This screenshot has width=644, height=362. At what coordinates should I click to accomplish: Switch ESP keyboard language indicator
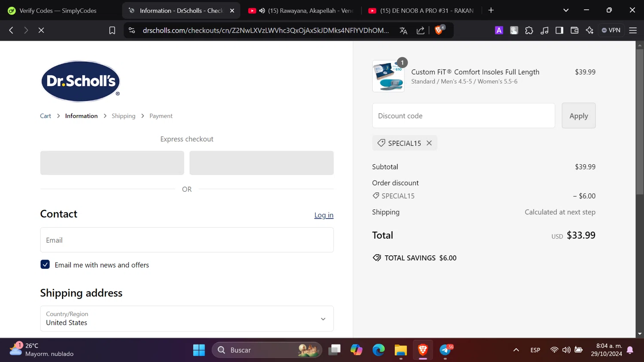click(x=535, y=350)
